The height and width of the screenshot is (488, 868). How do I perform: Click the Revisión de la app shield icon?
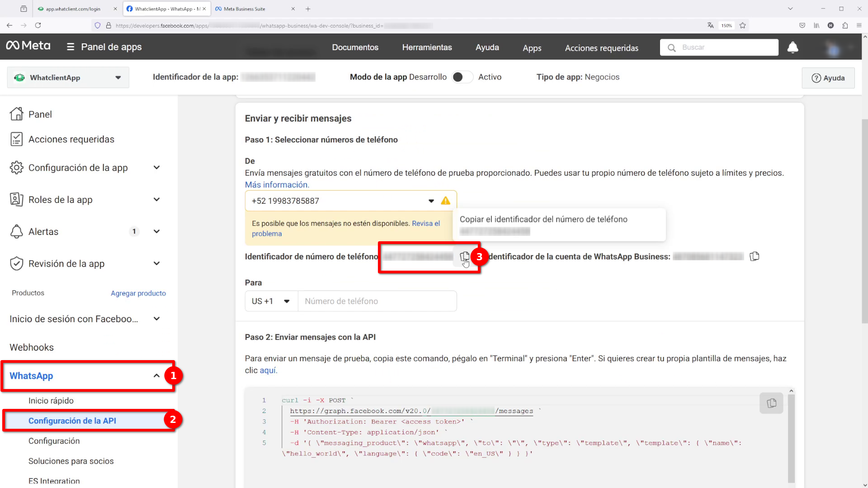click(x=16, y=263)
